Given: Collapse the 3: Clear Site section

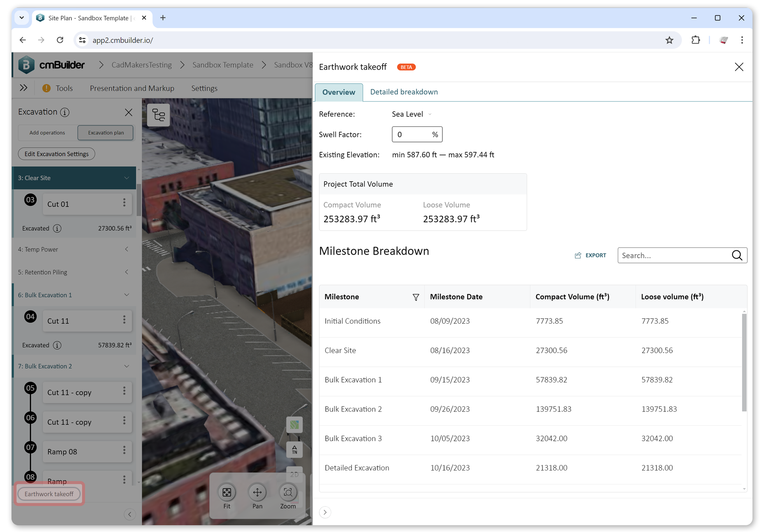Looking at the screenshot, I should pos(127,178).
